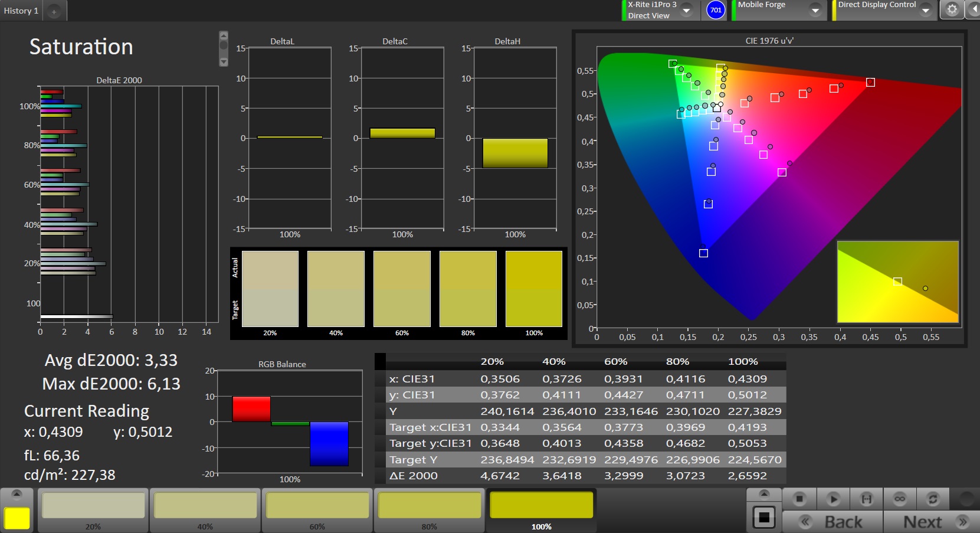The image size is (980, 533).
Task: Click the scrollbar beside the Saturation title
Action: pos(223,48)
